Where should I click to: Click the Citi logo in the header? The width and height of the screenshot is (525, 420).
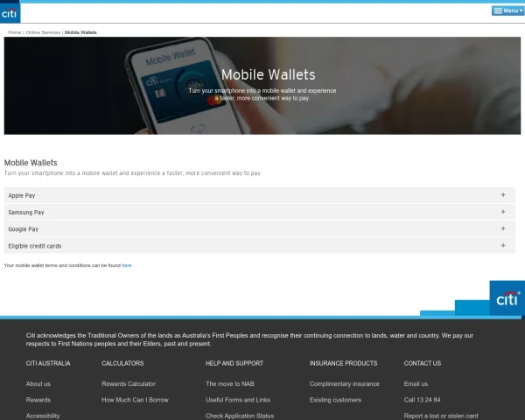coord(10,13)
